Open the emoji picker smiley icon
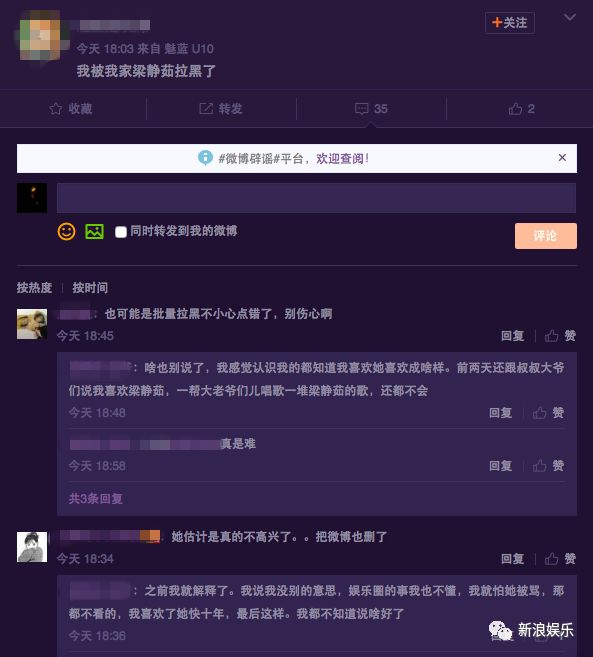This screenshot has height=657, width=593. pos(66,231)
